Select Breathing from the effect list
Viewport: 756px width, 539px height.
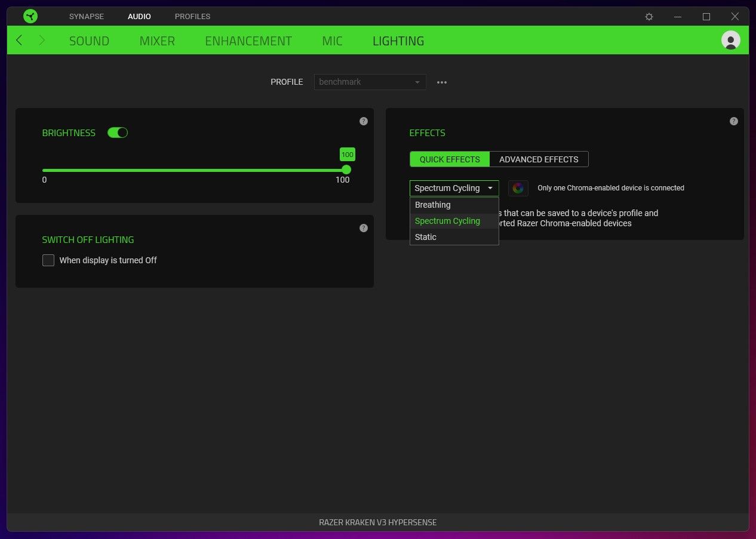[x=454, y=205]
